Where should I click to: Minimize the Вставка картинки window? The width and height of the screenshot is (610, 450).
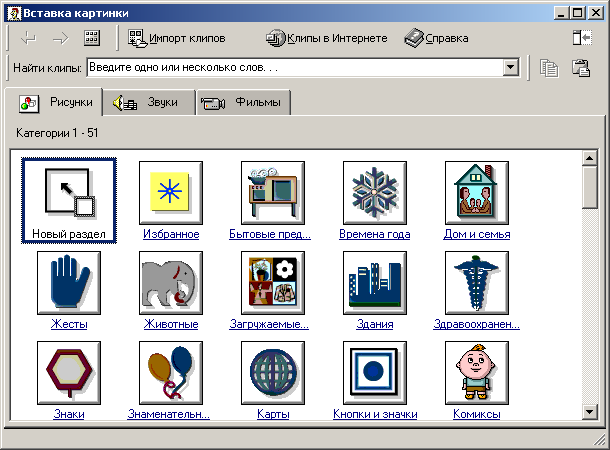561,13
